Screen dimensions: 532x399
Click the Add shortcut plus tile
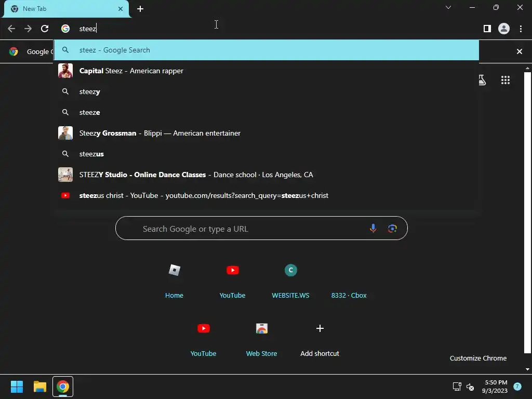[x=320, y=339]
